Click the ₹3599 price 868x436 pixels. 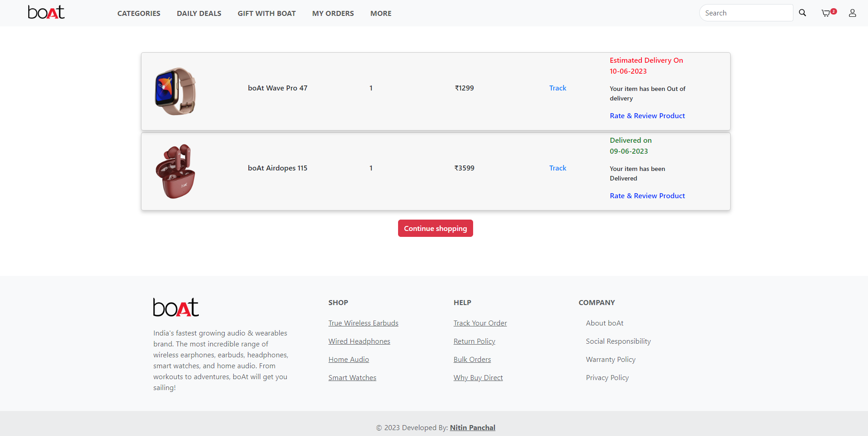click(x=464, y=168)
